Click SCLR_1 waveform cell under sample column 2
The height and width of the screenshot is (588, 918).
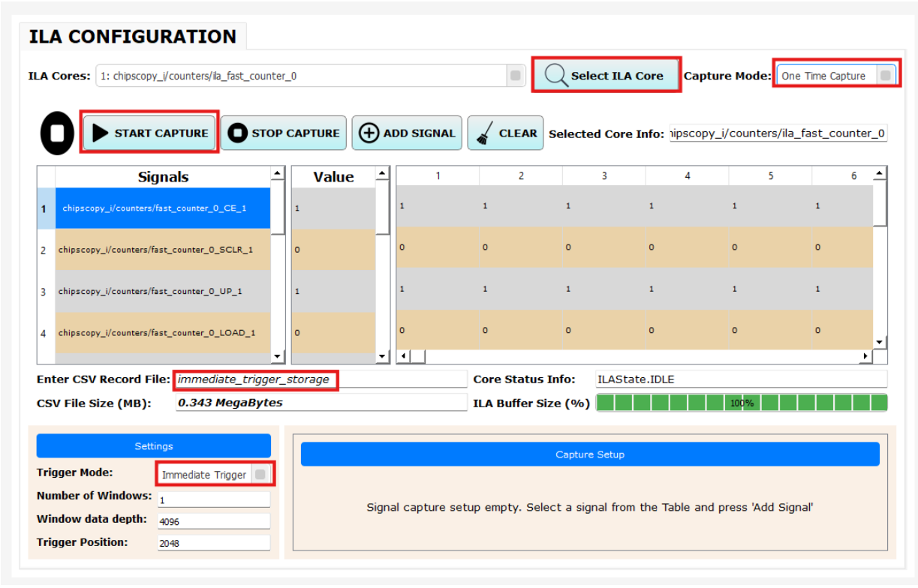521,247
